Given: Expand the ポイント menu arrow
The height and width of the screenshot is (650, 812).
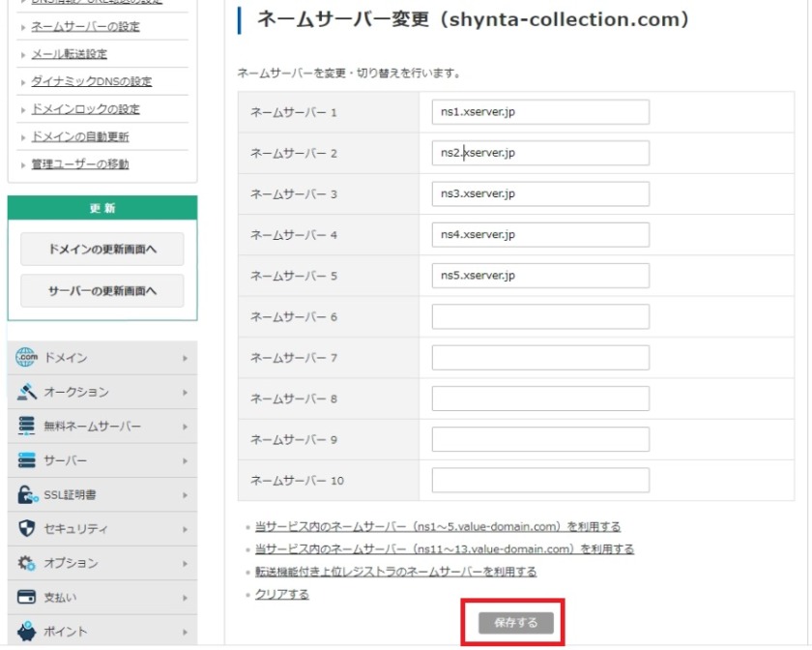Looking at the screenshot, I should (185, 632).
